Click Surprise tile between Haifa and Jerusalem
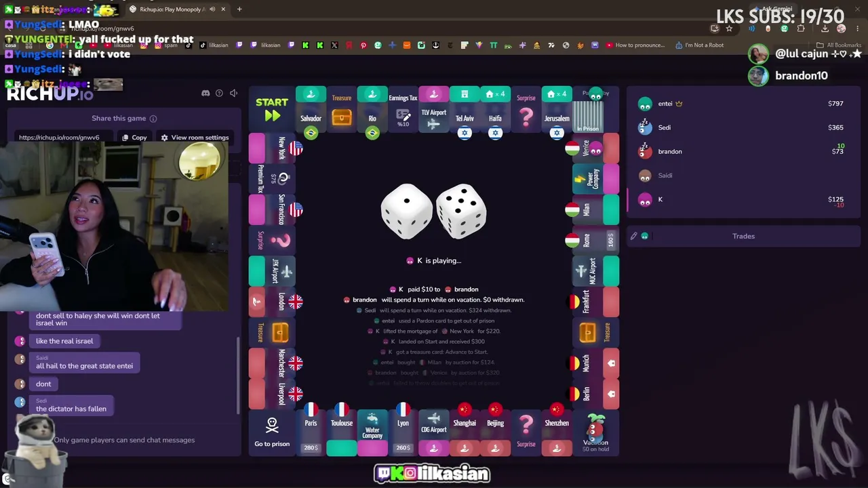Screen dimensions: 868x488 click(526, 110)
